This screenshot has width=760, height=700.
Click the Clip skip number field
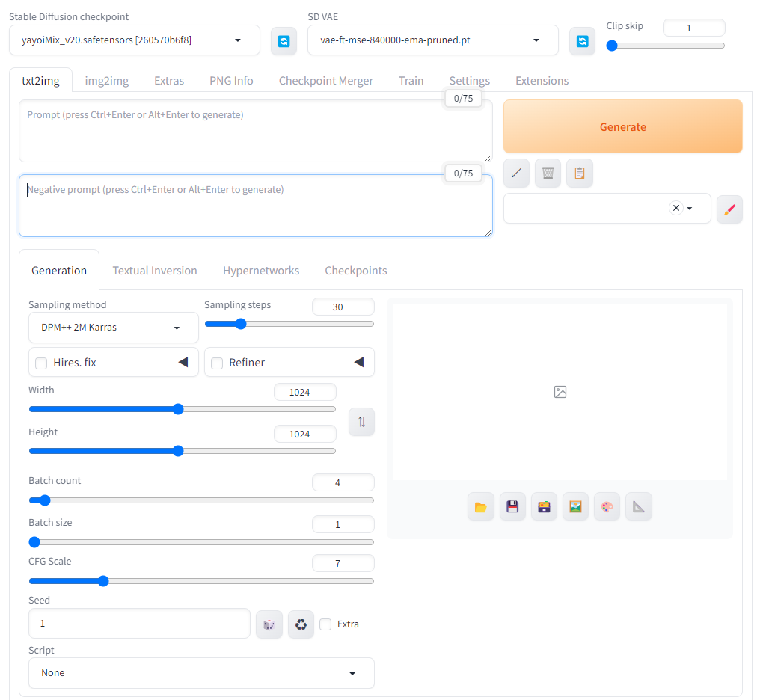tap(693, 28)
